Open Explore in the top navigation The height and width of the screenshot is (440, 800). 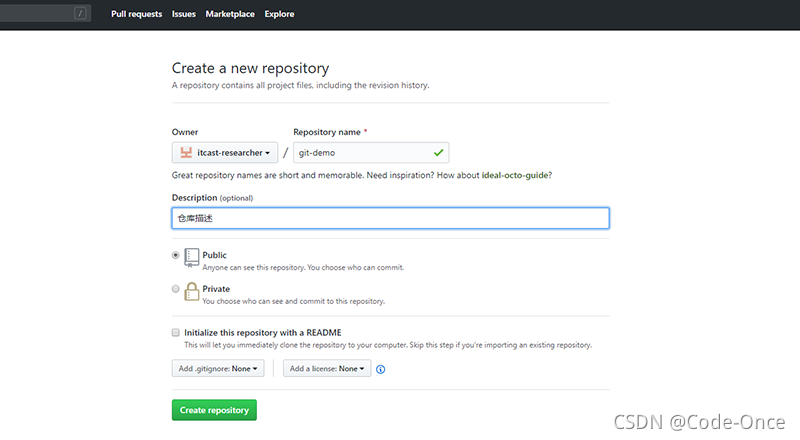(x=279, y=14)
